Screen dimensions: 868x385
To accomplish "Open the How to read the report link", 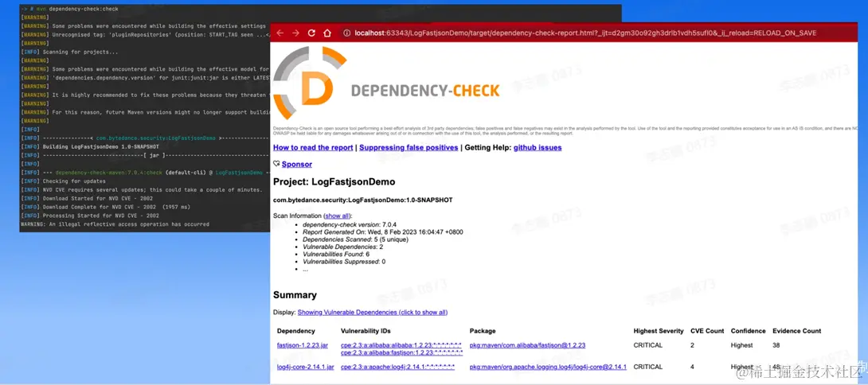I will pos(313,148).
